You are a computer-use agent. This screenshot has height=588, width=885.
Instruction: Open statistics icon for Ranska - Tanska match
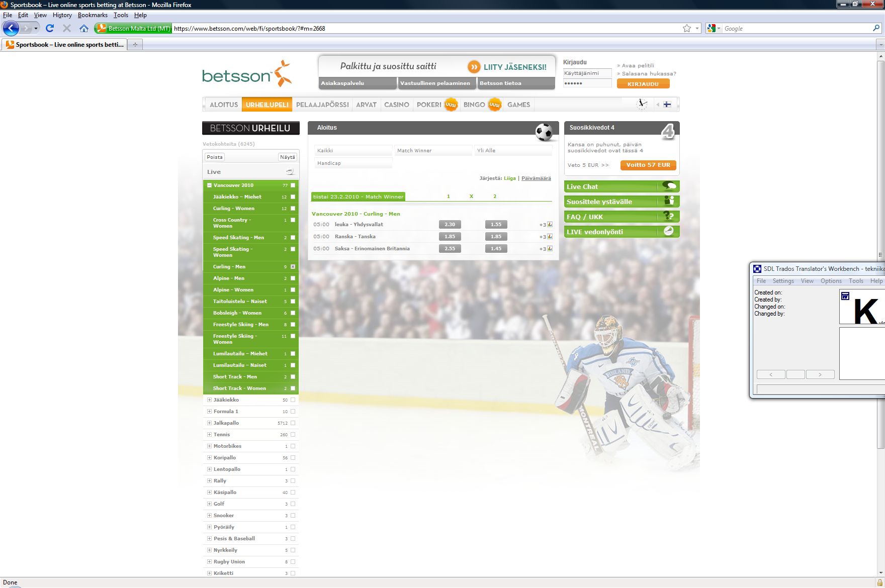click(x=550, y=237)
